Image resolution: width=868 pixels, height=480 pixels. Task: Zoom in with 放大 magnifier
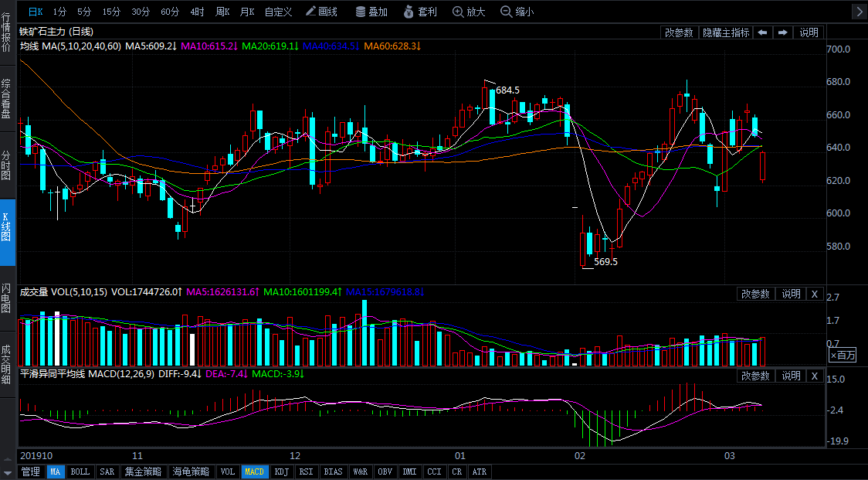[469, 12]
